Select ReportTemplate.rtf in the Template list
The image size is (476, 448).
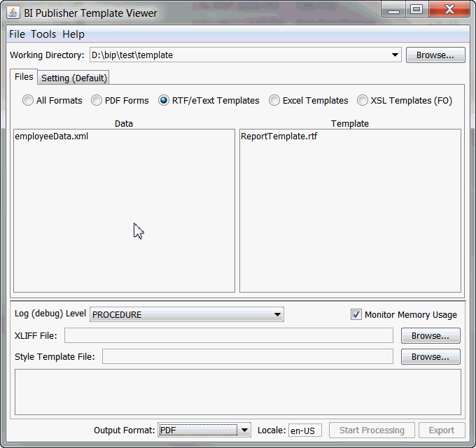point(279,136)
